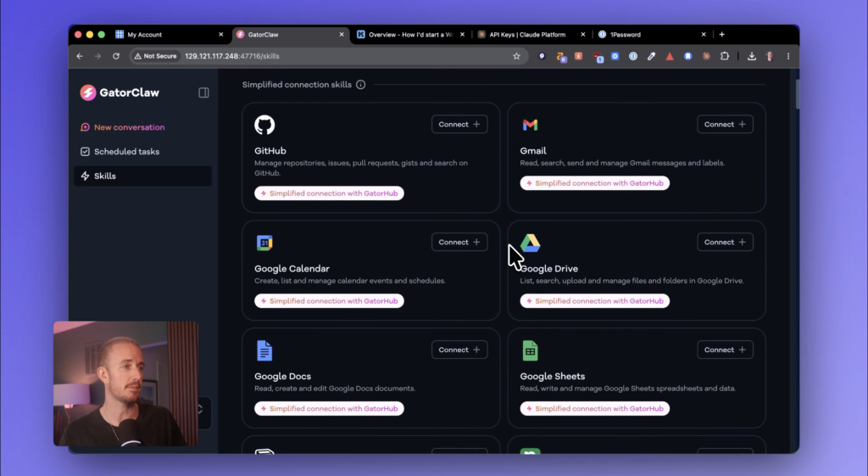Reload the page
This screenshot has width=868, height=476.
coord(115,56)
